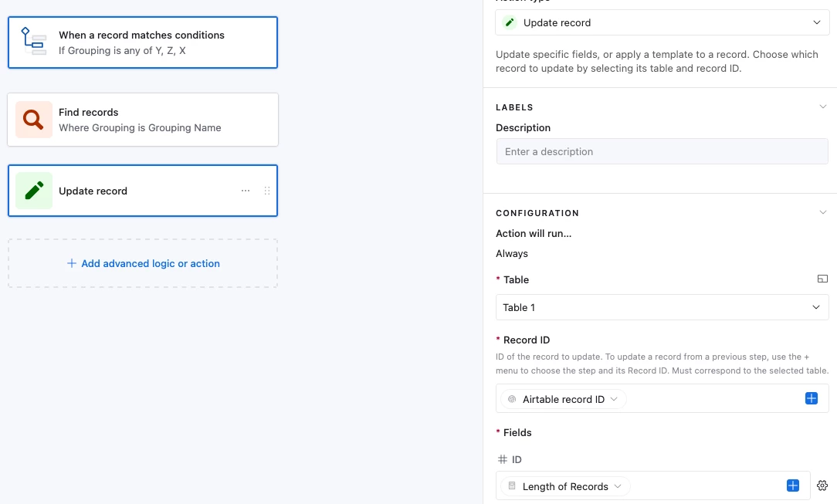Click the green Update record pencil icon
This screenshot has height=504, width=837.
(33, 191)
